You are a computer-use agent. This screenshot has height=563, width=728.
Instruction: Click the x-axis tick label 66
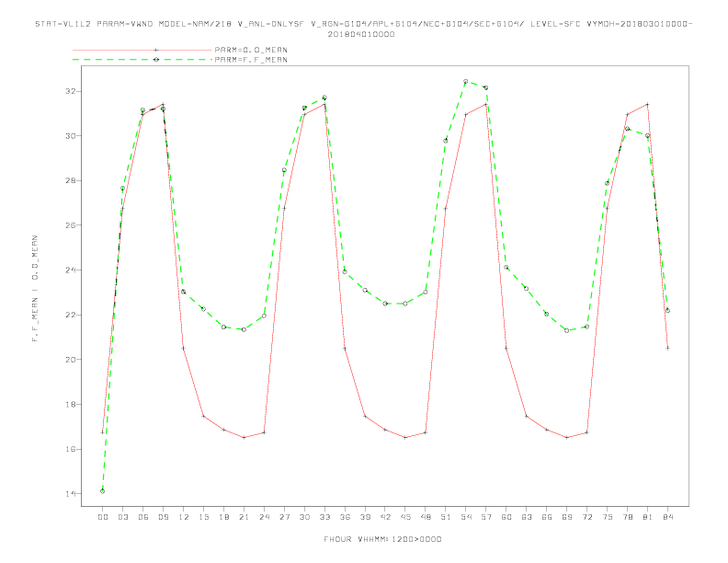547,517
